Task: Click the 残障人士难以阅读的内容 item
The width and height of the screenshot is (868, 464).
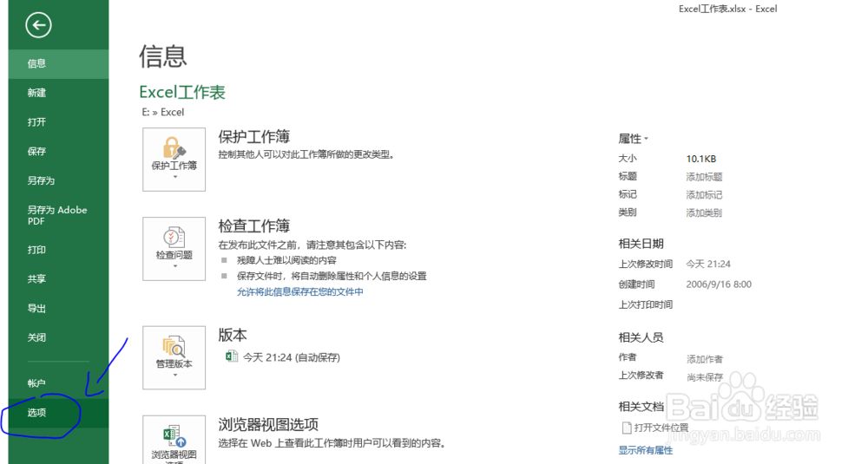Action: 286,260
